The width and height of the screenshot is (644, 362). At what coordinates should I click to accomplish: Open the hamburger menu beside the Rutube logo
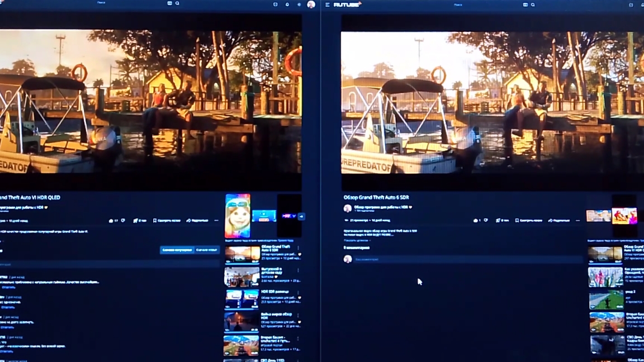[x=328, y=5]
